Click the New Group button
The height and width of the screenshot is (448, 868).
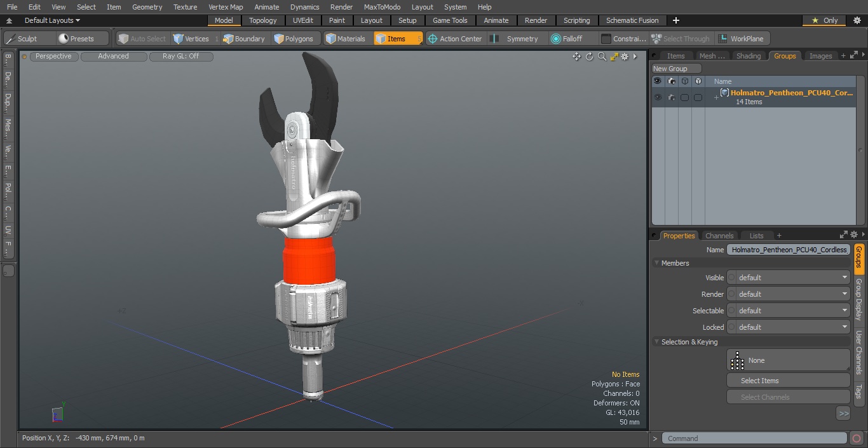677,69
